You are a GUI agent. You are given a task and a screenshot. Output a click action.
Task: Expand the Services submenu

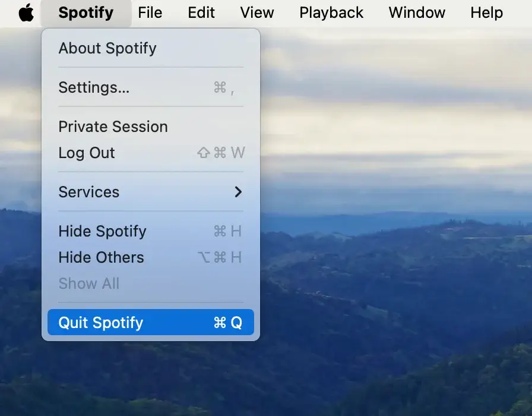pos(89,191)
